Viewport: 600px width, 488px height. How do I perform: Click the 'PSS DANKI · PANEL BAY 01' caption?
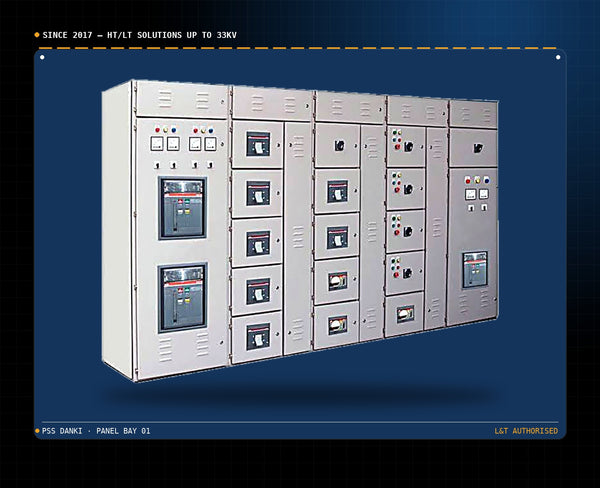[x=96, y=431]
